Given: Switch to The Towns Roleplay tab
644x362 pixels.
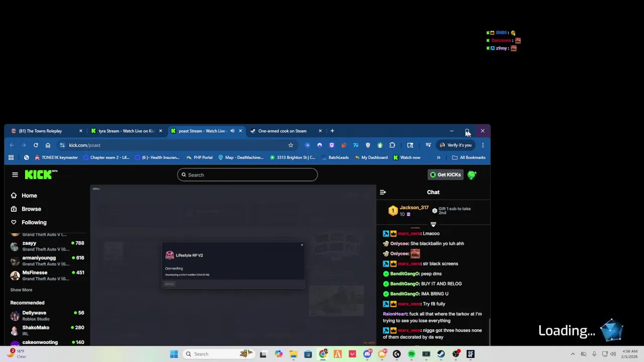Looking at the screenshot, I should 46,131.
